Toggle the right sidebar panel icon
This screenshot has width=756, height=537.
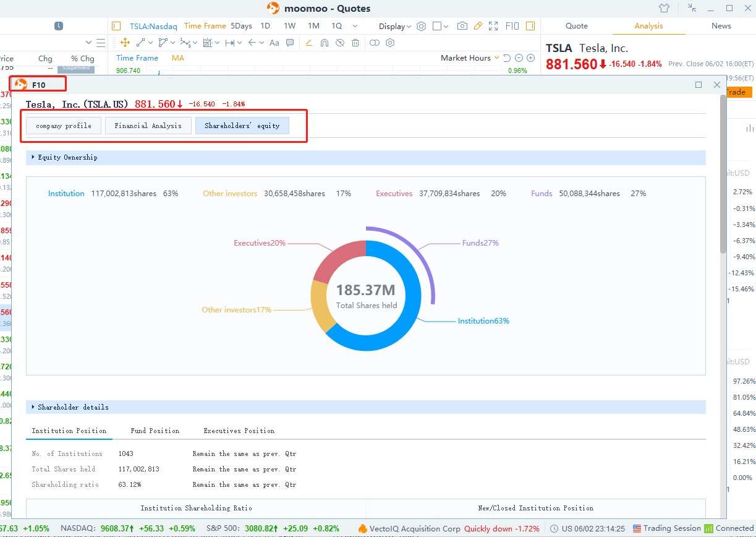click(530, 26)
